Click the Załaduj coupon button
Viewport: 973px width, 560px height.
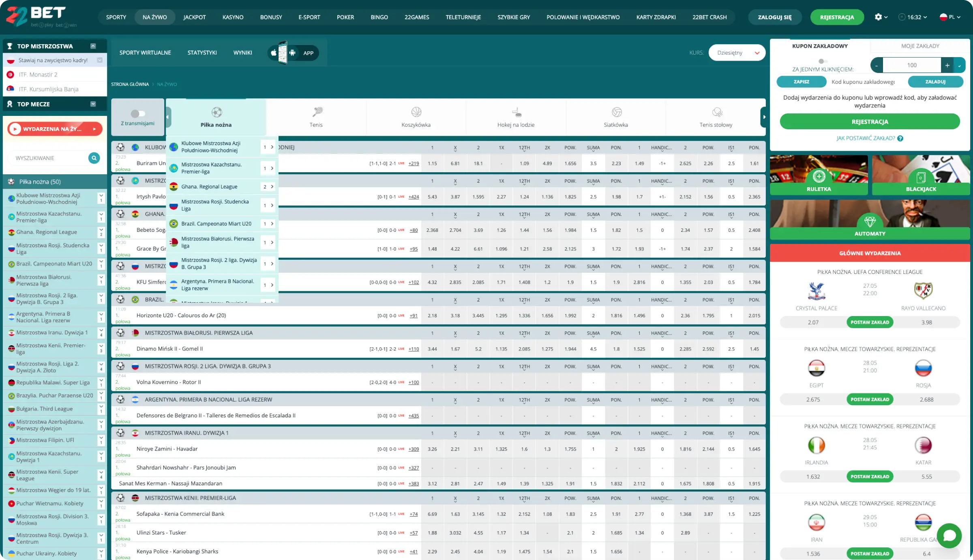[x=935, y=81]
